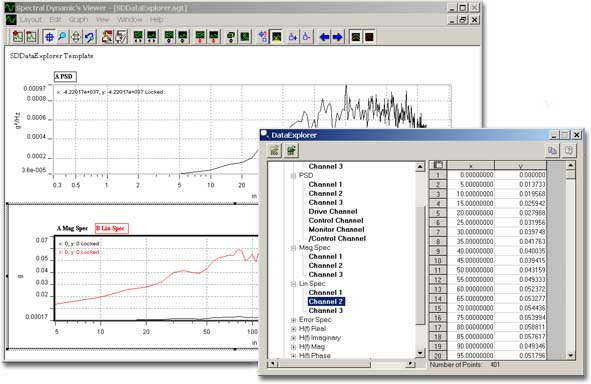Viewport: 591px width, 384px height.
Task: Click the red 'B Lin Spec' legend label
Action: (x=112, y=228)
